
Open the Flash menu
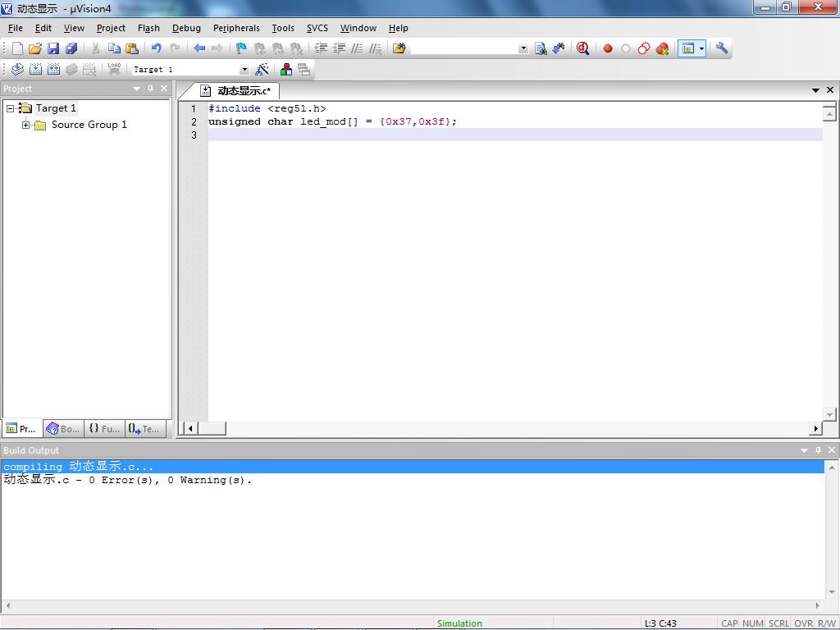click(148, 28)
